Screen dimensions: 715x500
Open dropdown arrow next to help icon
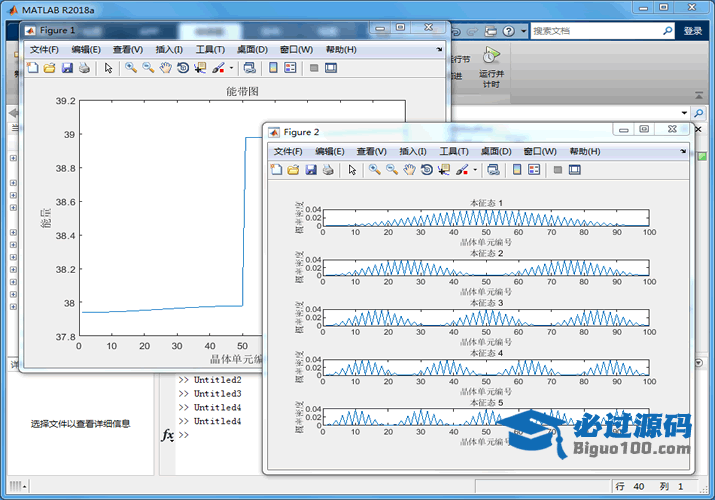[x=523, y=31]
